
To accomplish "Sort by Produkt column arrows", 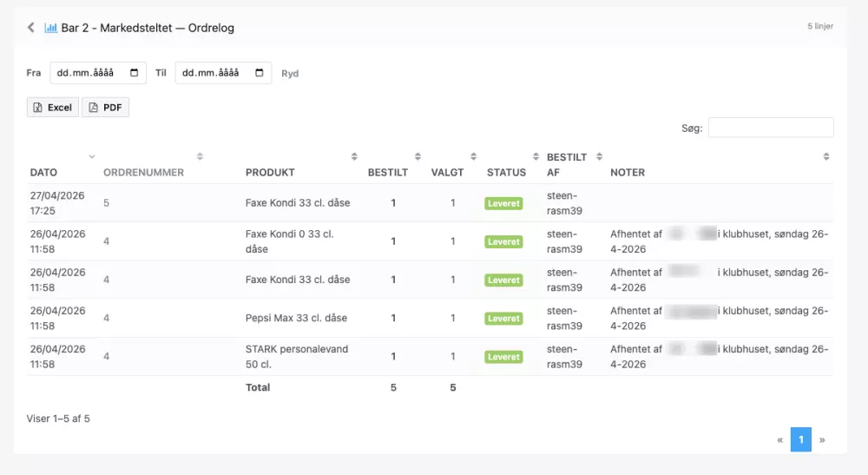I will tap(354, 156).
